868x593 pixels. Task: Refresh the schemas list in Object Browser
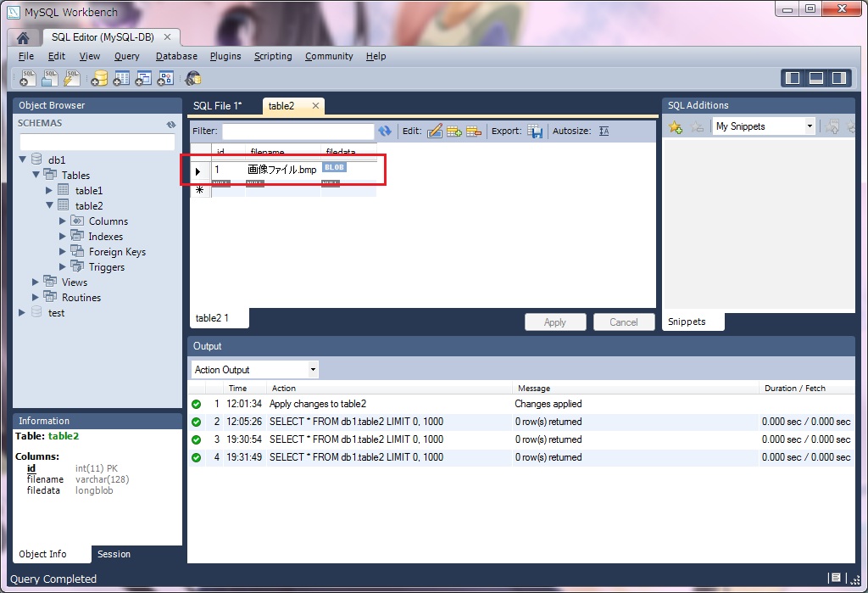[171, 124]
